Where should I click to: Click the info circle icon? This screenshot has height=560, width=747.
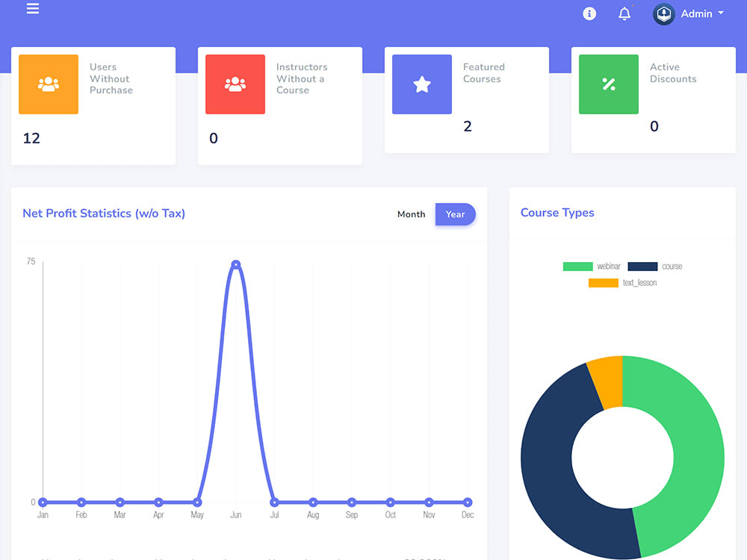coord(589,13)
